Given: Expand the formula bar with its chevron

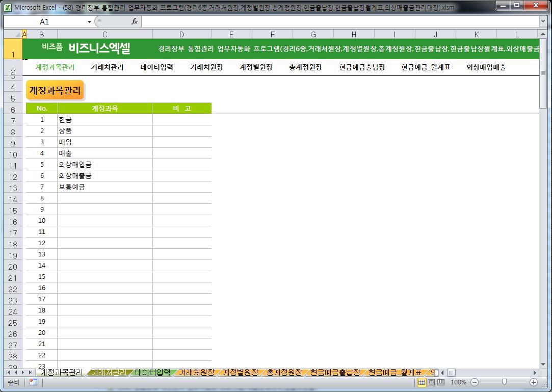Looking at the screenshot, I should click(543, 21).
